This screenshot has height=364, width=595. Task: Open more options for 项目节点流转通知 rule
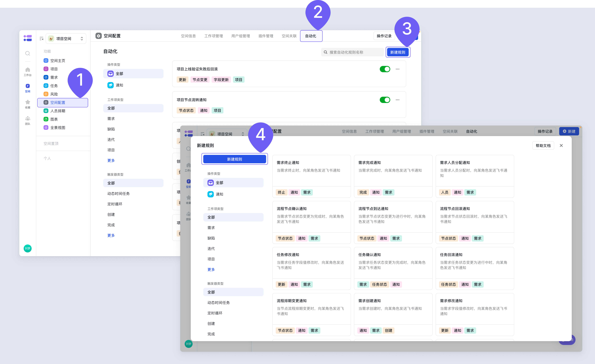pos(397,100)
